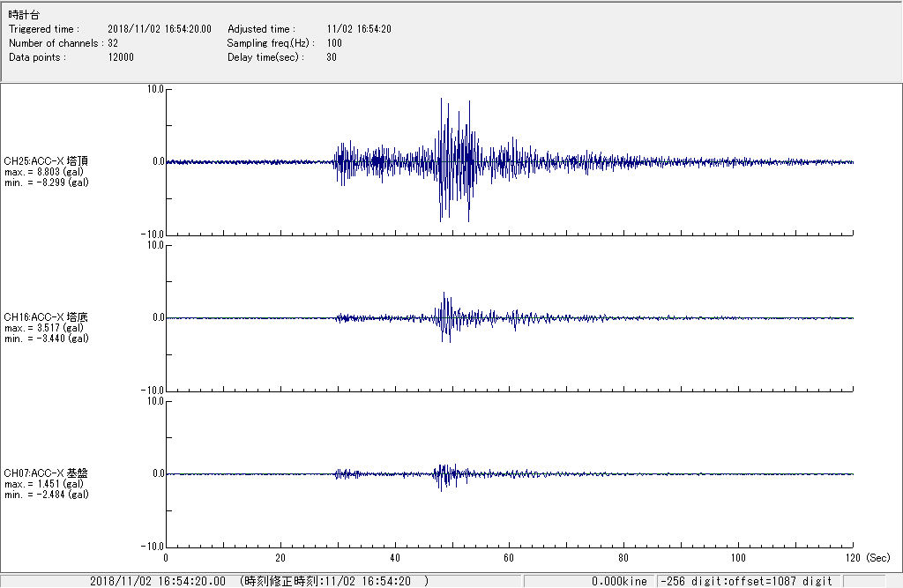Click the digit offset=1087 status field
The image size is (903, 588).
(x=747, y=581)
